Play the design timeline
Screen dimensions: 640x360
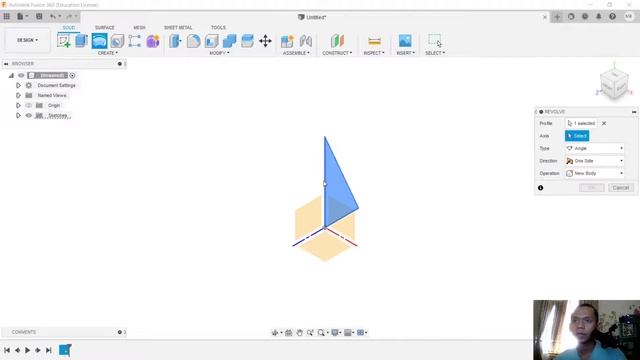coord(27,350)
